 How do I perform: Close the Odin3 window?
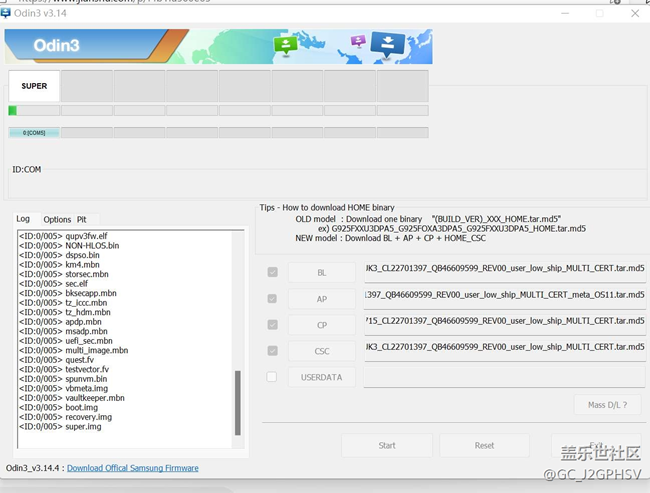pos(635,14)
